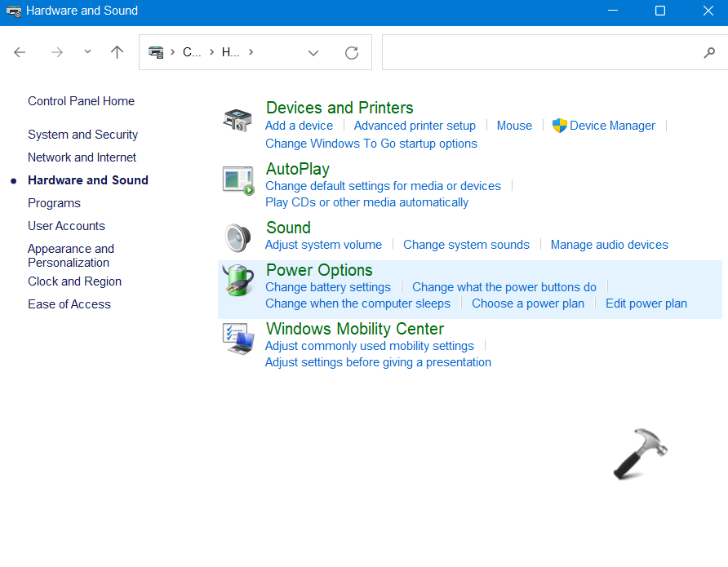The width and height of the screenshot is (728, 567).
Task: Click the search magnifier icon
Action: [x=709, y=52]
